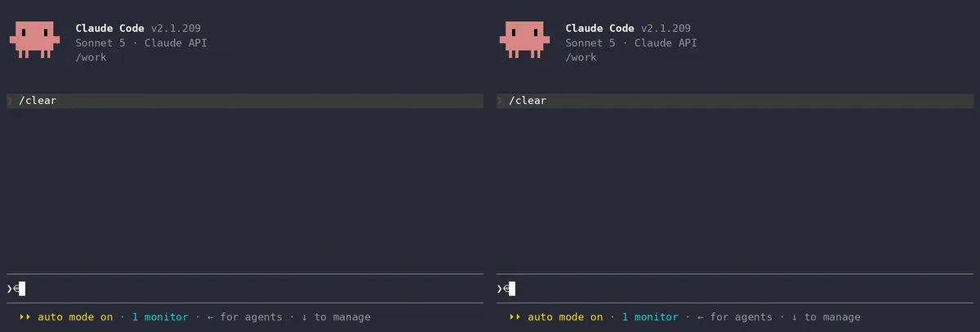
Task: Toggle "auto mode on" in right pane
Action: coord(565,317)
